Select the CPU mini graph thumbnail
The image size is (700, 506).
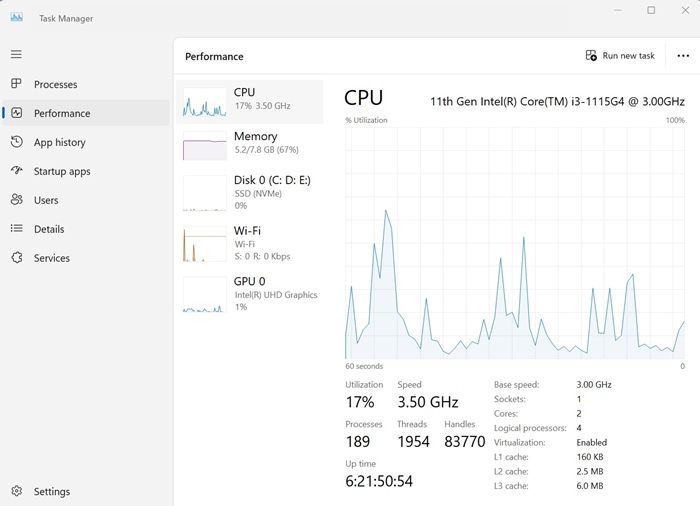point(204,102)
